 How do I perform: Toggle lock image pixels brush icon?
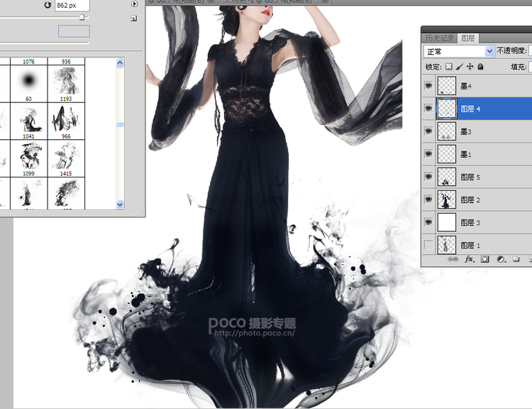459,67
